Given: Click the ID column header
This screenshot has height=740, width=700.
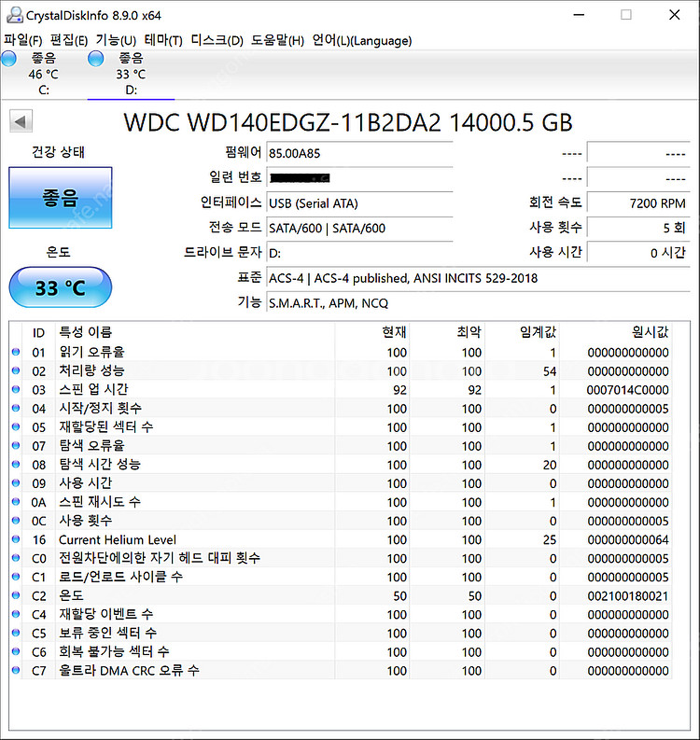Looking at the screenshot, I should pyautogui.click(x=38, y=333).
